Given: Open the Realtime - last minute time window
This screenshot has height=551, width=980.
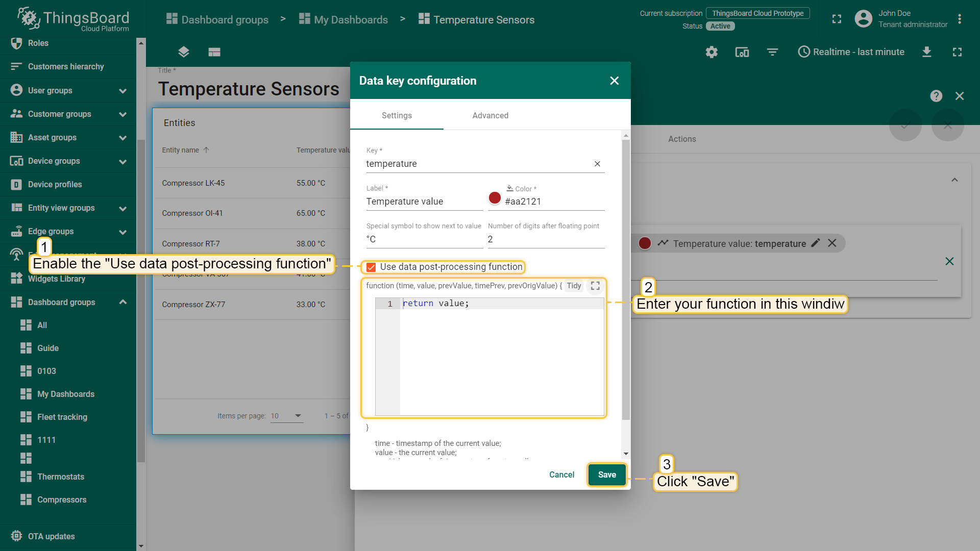Looking at the screenshot, I should 851,52.
